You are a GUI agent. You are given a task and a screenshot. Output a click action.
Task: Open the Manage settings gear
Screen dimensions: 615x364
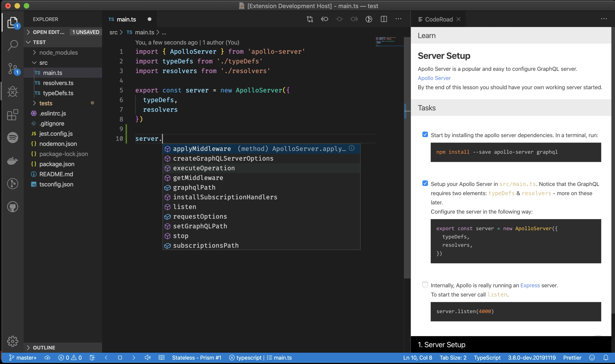pos(13,341)
